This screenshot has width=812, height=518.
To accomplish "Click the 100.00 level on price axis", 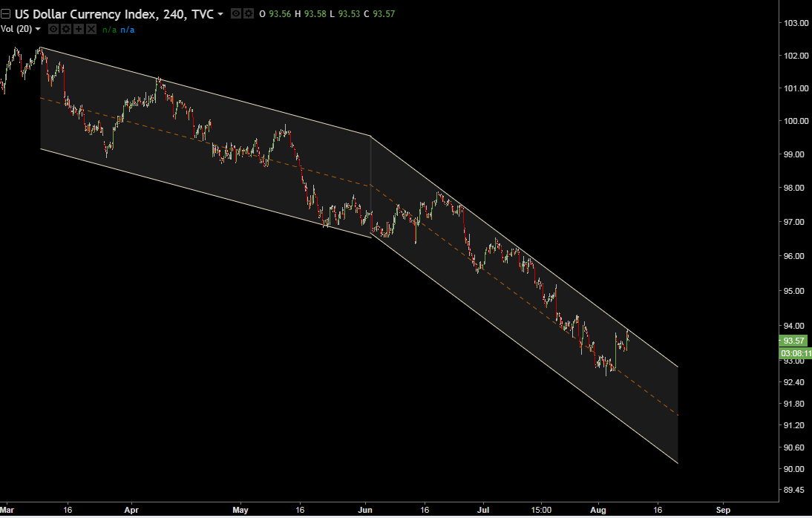I will pyautogui.click(x=794, y=121).
